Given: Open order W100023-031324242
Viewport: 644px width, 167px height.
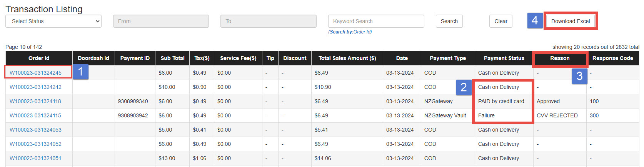Looking at the screenshot, I should tap(35, 87).
